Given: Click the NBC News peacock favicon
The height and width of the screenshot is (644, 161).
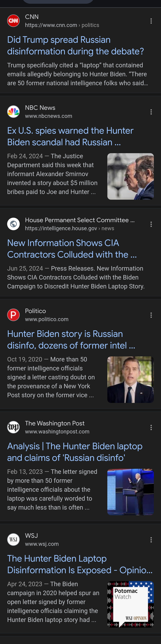Looking at the screenshot, I should point(13,112).
